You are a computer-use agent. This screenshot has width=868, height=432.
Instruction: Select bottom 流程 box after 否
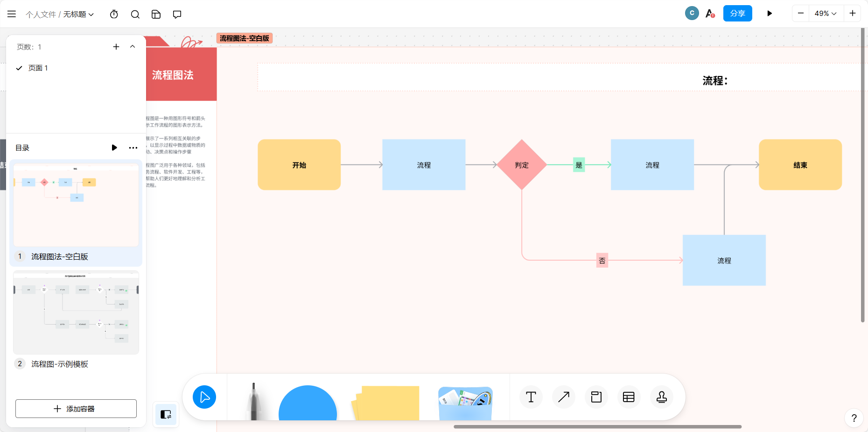tap(724, 260)
